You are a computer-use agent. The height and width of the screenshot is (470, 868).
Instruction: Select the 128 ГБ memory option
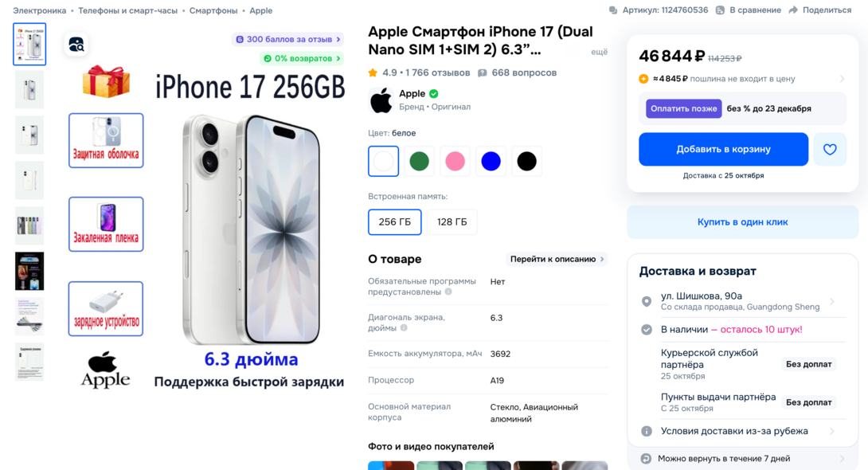[452, 222]
